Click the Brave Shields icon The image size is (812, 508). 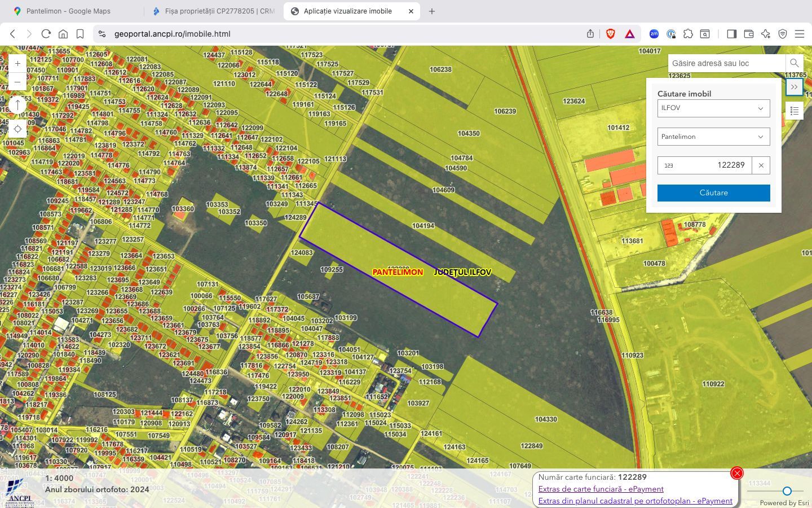tap(610, 34)
